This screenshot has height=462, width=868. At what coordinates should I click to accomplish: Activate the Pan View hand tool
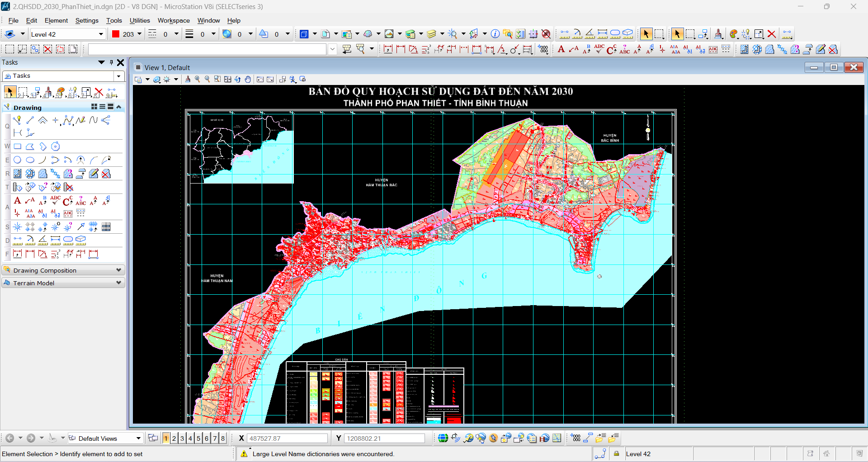pos(248,80)
